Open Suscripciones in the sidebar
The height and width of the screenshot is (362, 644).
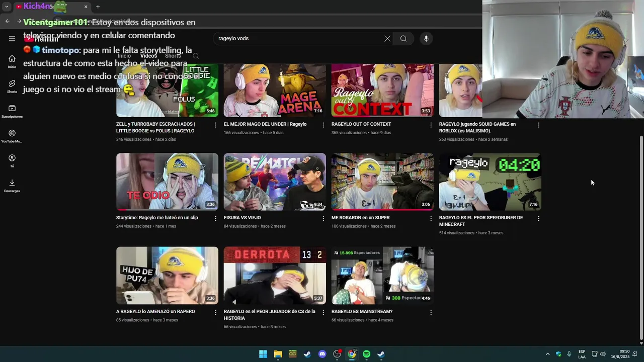(x=12, y=111)
